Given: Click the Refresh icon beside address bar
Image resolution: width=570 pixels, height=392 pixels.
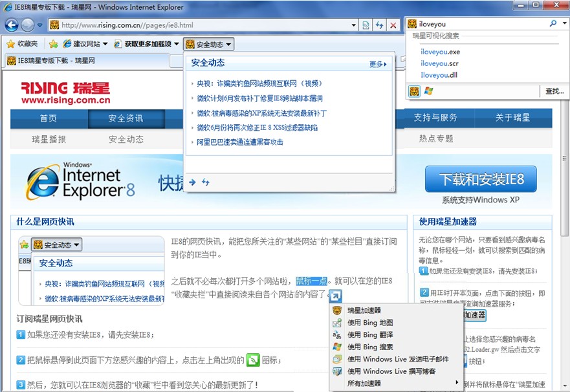Looking at the screenshot, I should click(380, 25).
